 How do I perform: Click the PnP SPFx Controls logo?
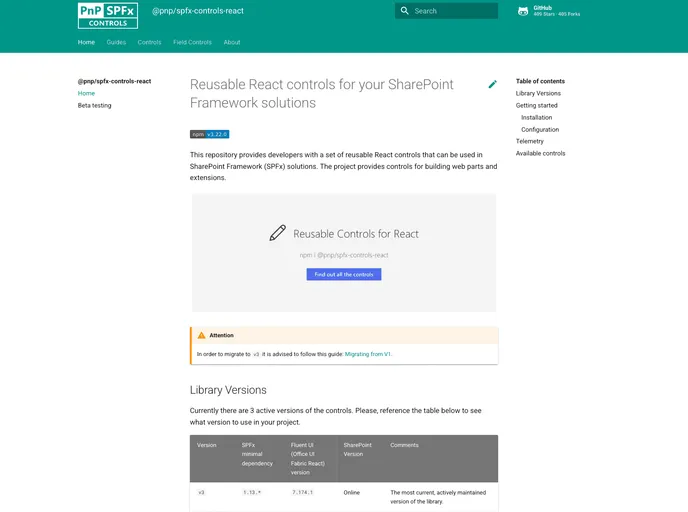pos(108,16)
